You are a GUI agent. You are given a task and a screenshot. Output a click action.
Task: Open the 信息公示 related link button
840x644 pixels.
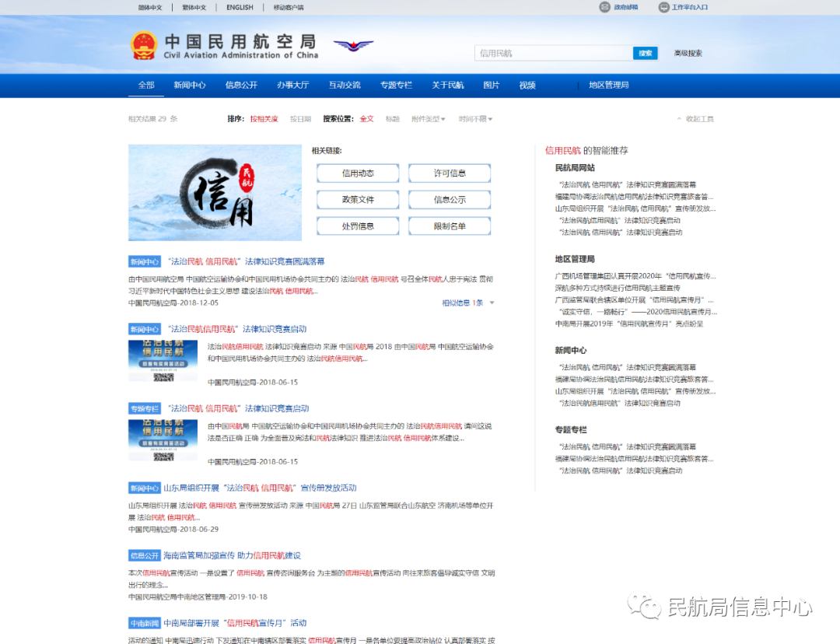pyautogui.click(x=450, y=199)
